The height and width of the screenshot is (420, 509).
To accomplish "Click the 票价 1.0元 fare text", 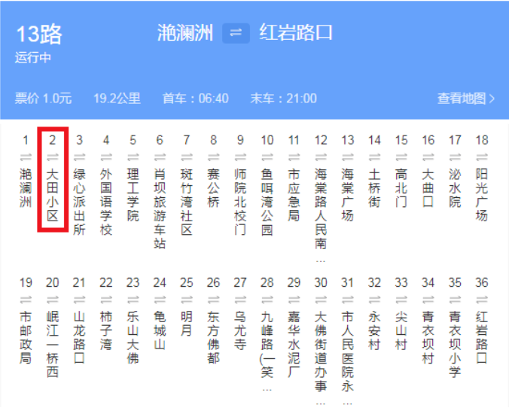I will 43,99.
